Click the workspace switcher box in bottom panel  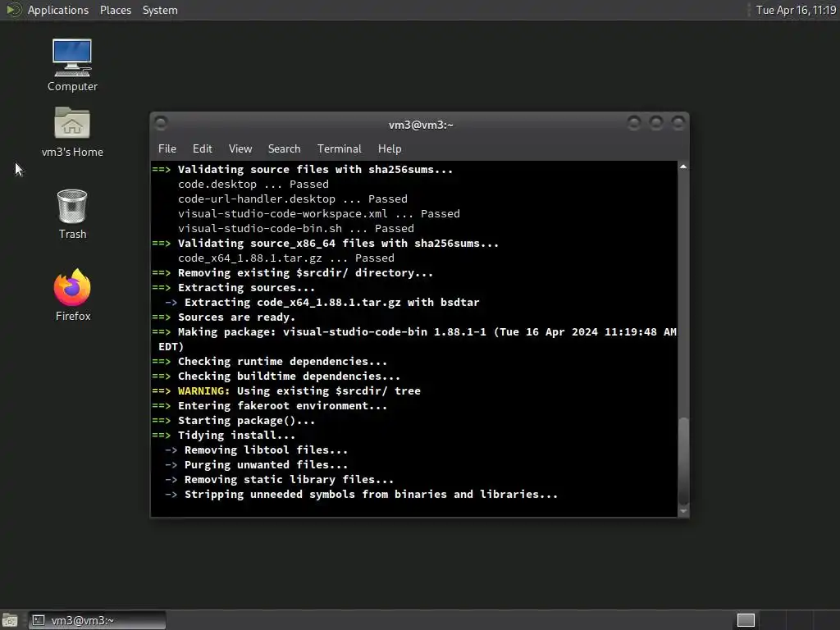(746, 620)
